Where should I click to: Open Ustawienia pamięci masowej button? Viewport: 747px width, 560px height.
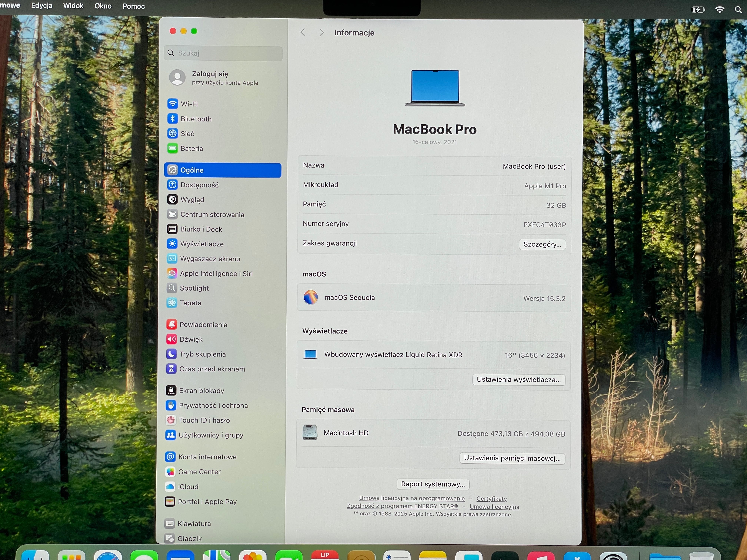[512, 458]
